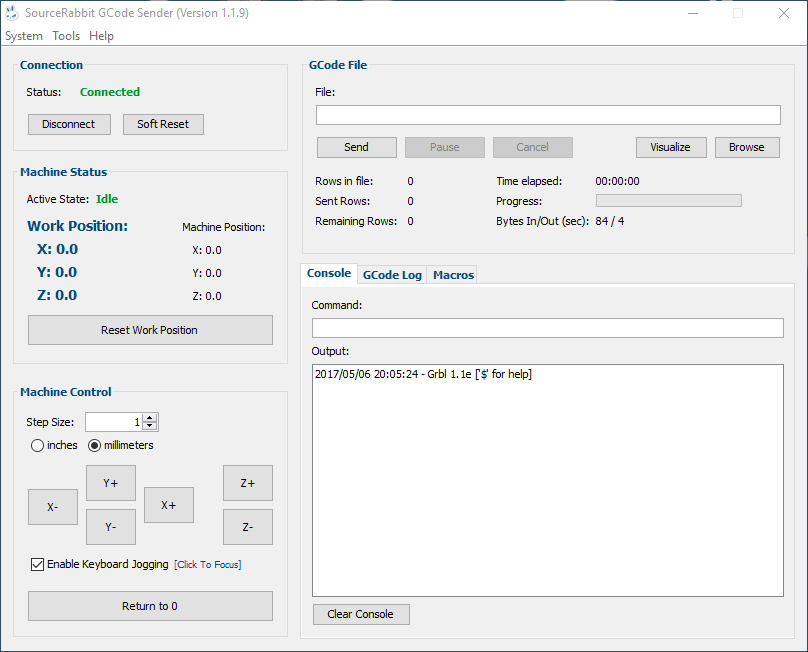Click the Progress bar
The image size is (808, 652).
(x=668, y=200)
